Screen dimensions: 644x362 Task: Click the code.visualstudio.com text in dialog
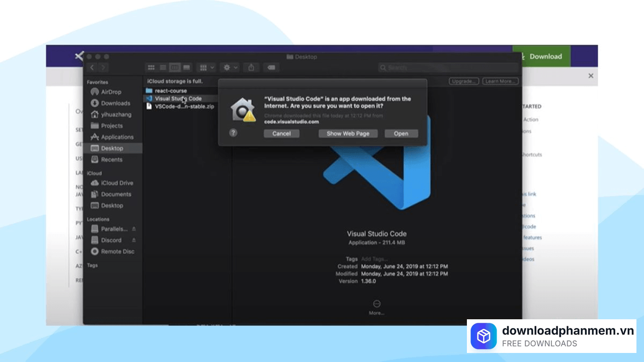click(x=291, y=122)
